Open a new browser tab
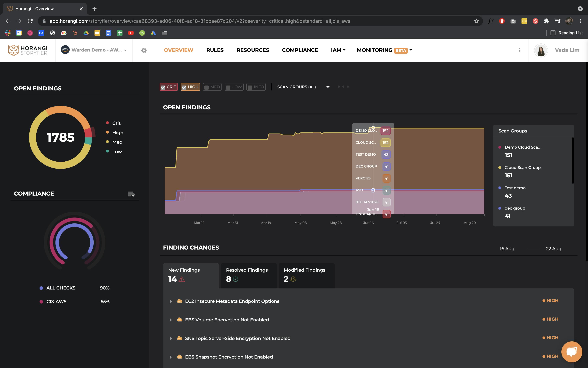Screen dimensions: 588x368 click(x=94, y=9)
